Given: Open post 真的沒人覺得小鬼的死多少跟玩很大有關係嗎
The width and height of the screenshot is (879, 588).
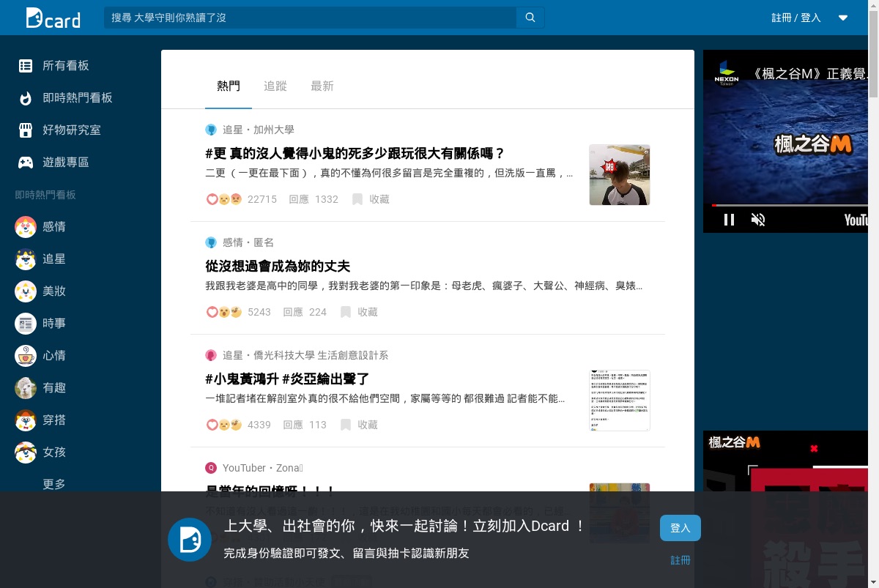Looking at the screenshot, I should pos(355,153).
